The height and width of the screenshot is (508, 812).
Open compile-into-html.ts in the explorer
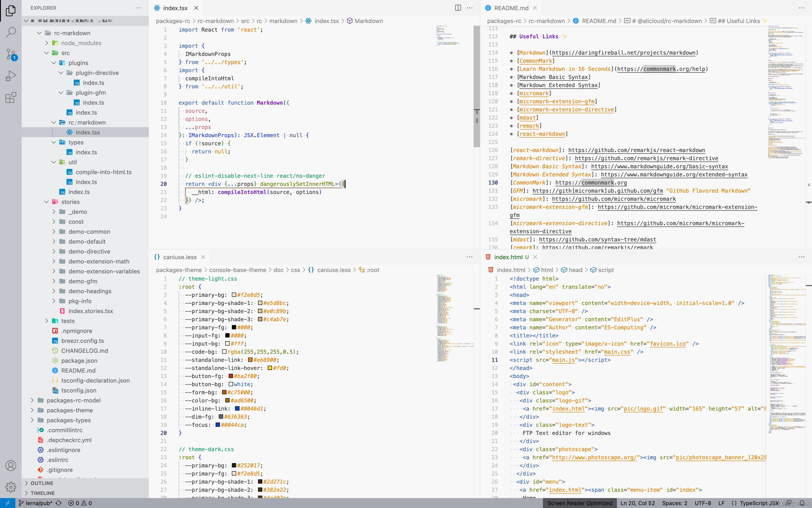pos(103,172)
